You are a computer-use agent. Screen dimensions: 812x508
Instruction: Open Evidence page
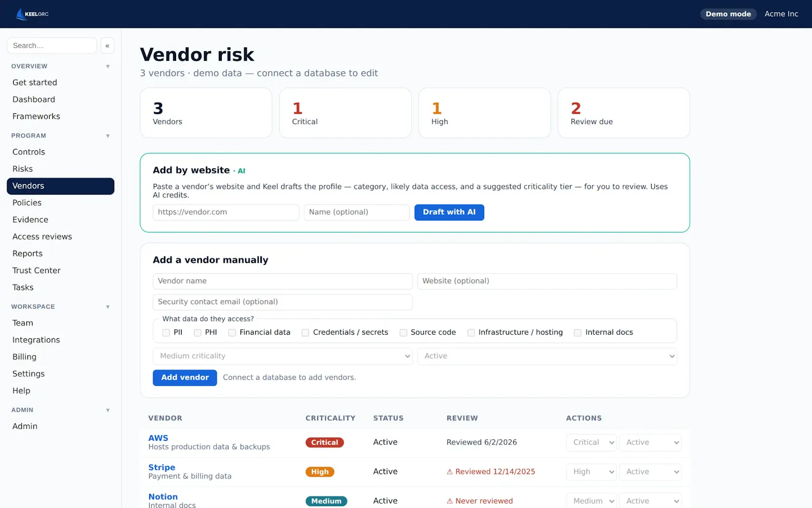(60, 219)
